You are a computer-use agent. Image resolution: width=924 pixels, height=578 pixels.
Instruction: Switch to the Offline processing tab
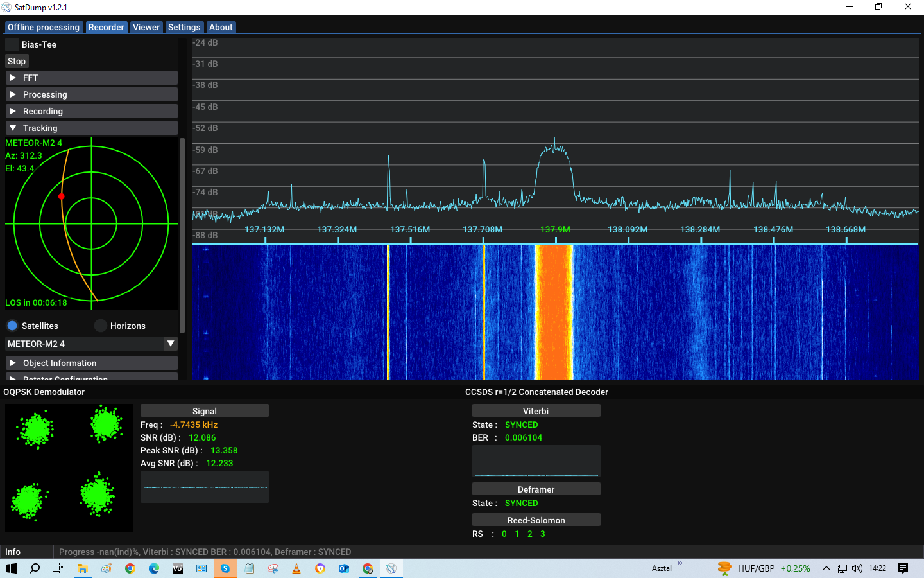(44, 27)
